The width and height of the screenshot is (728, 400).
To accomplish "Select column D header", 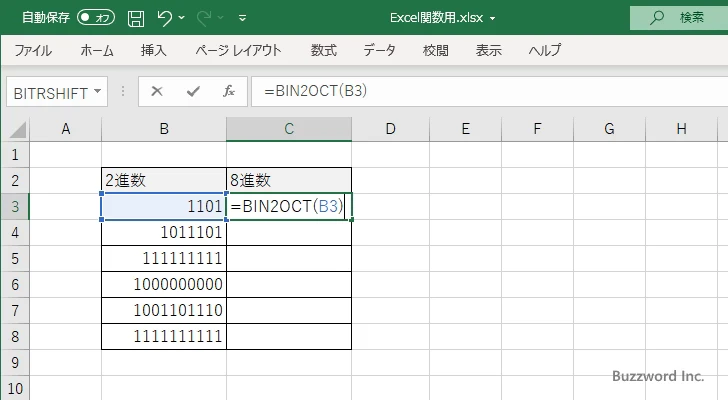I will click(390, 129).
